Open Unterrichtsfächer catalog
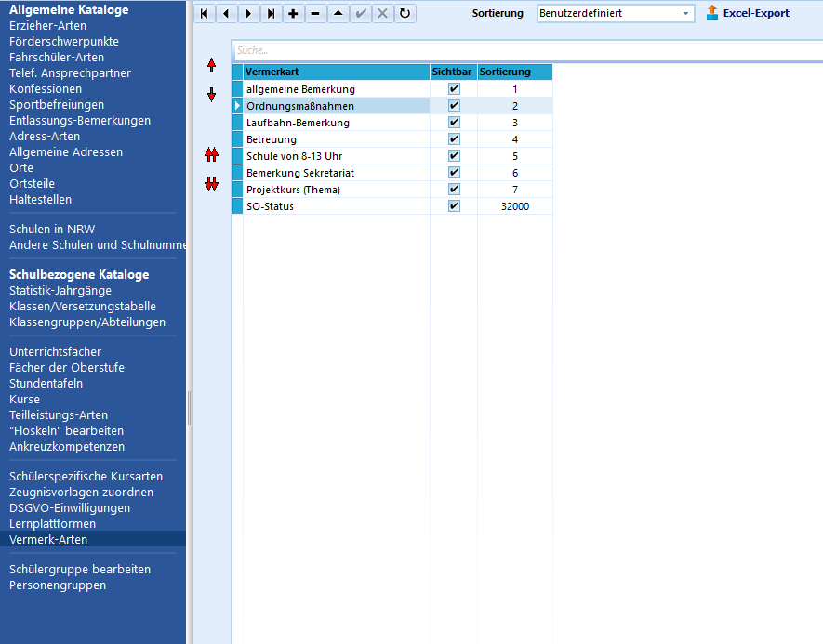The height and width of the screenshot is (644, 823). [55, 351]
